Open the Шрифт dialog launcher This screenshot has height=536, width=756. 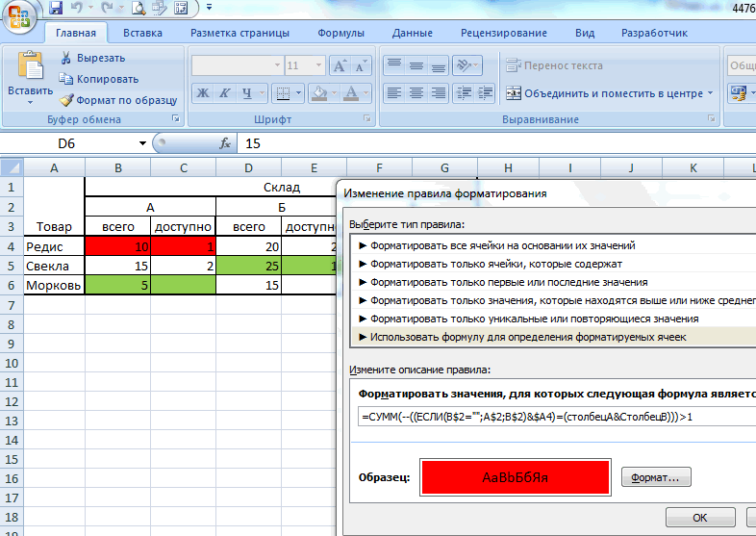coord(366,118)
